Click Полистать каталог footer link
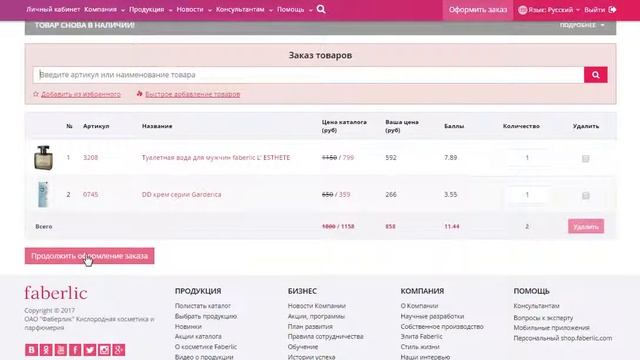The width and height of the screenshot is (640, 360). (203, 306)
